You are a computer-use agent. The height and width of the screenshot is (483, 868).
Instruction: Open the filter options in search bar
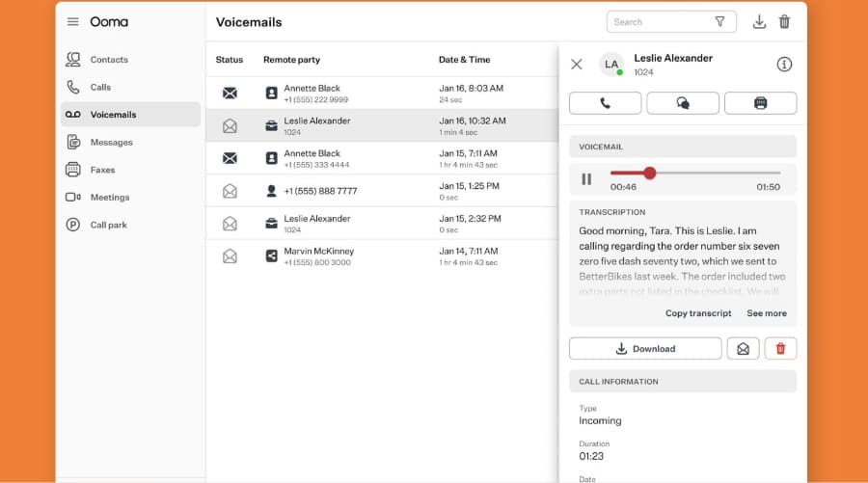719,22
